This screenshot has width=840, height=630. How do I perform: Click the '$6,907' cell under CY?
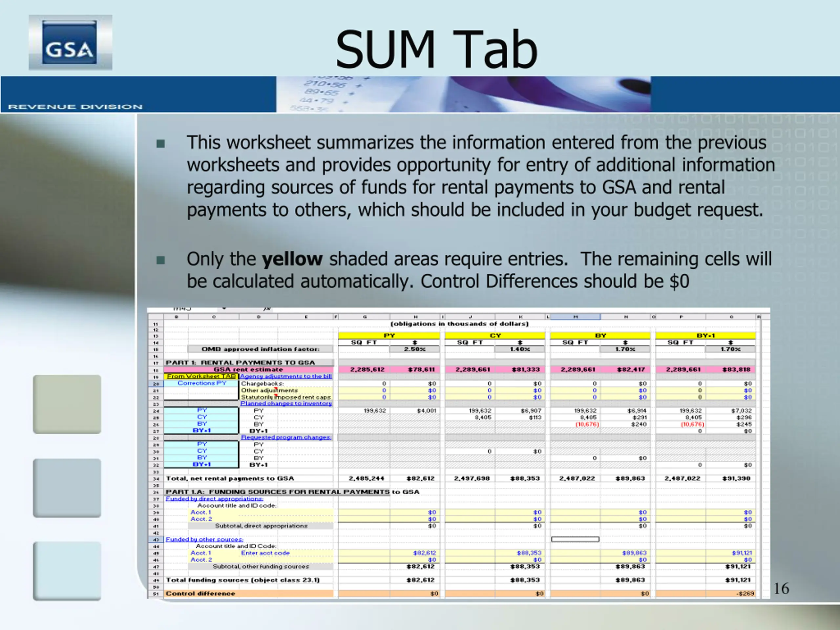pos(520,410)
